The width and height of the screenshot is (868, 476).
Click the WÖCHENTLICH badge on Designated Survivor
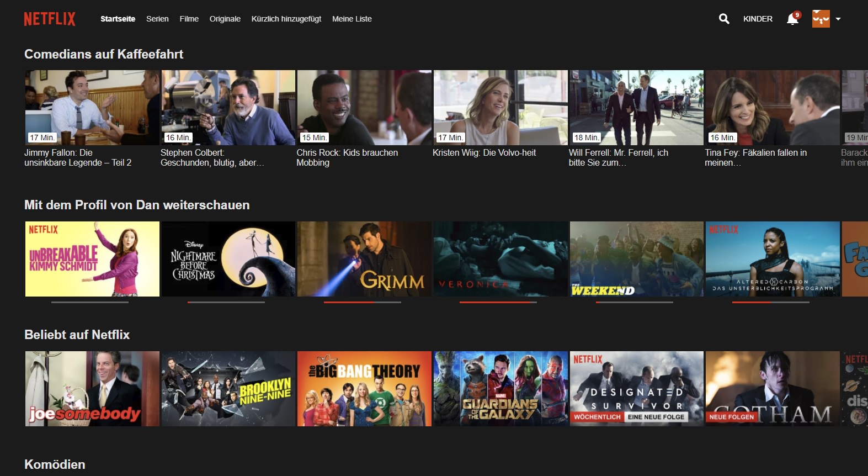597,417
